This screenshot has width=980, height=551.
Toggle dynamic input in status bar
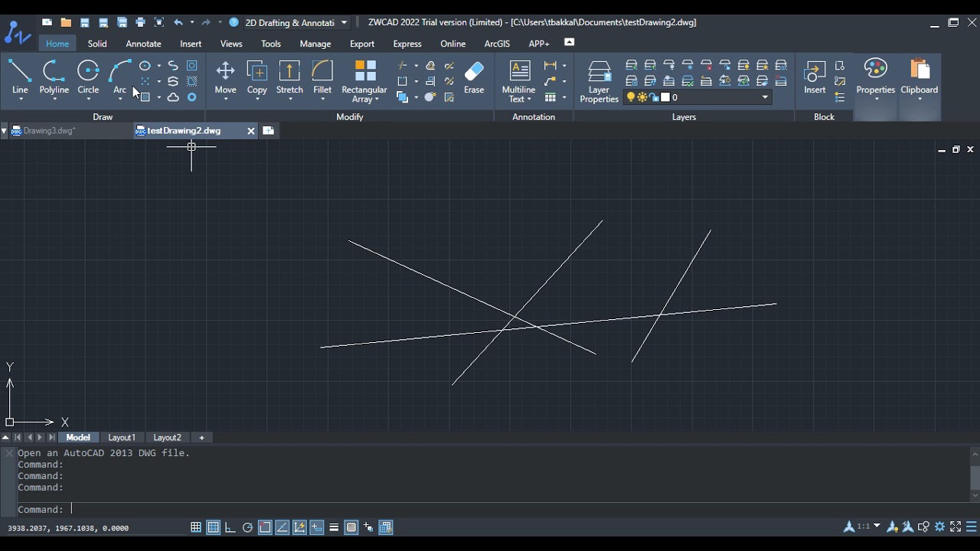click(x=317, y=527)
